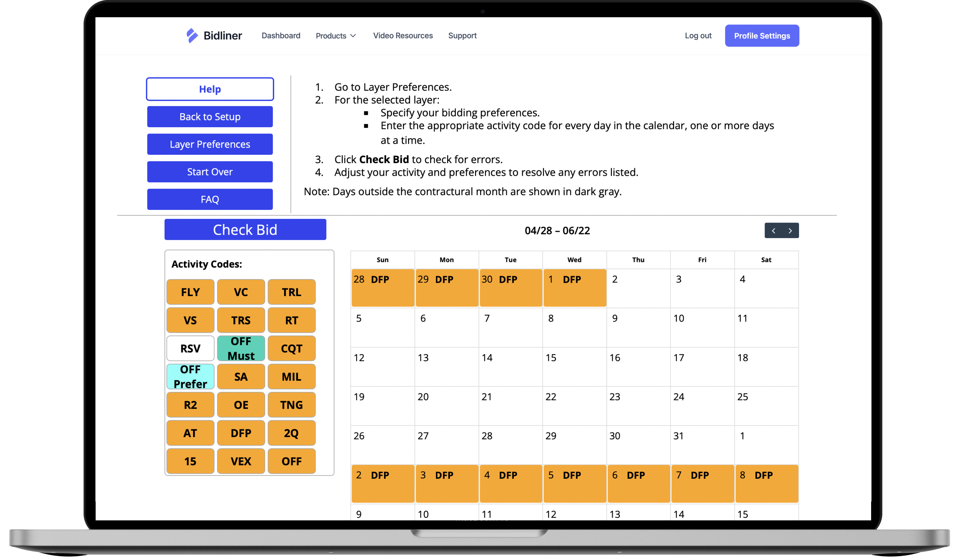
Task: Select calendar day 31 Friday
Action: pos(703,445)
